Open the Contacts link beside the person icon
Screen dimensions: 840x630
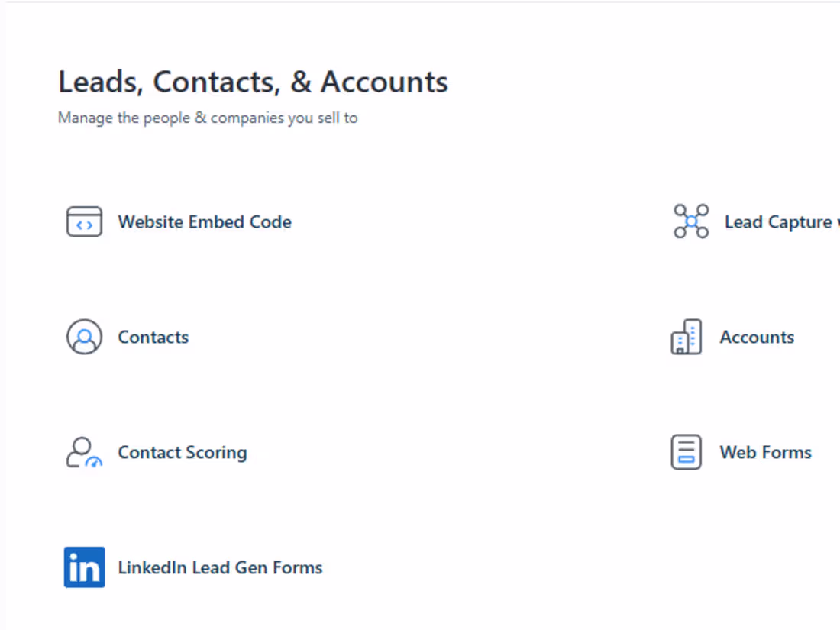point(153,338)
